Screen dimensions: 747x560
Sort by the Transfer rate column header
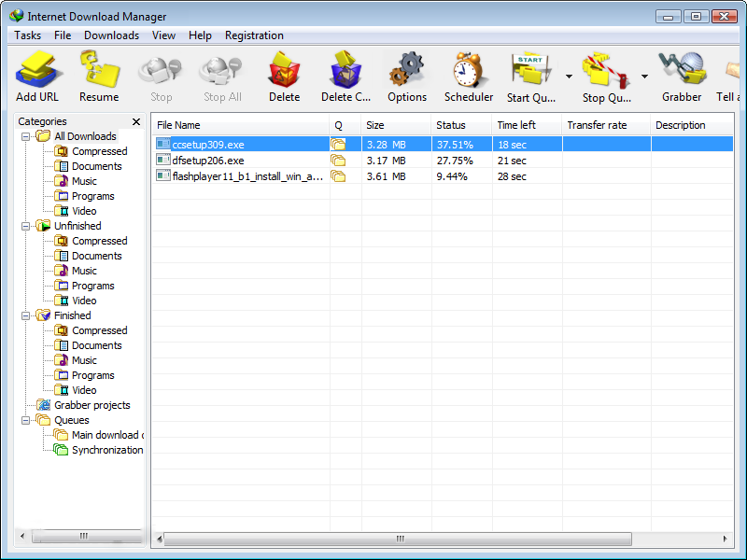tap(605, 125)
